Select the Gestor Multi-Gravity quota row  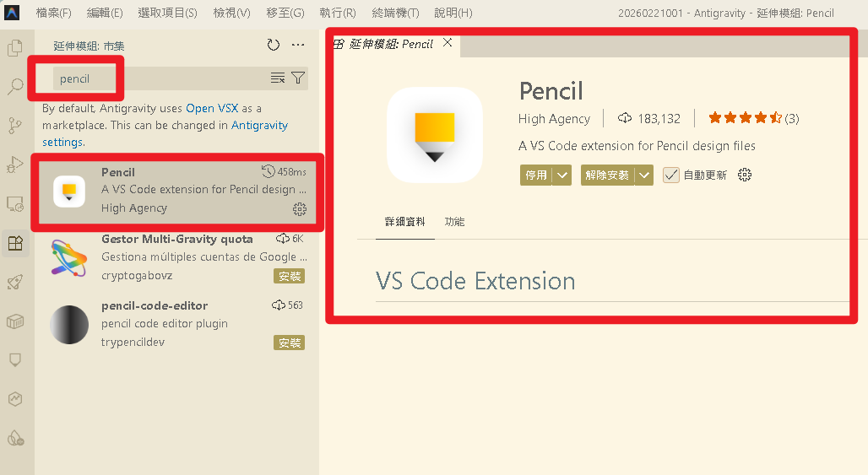177,257
